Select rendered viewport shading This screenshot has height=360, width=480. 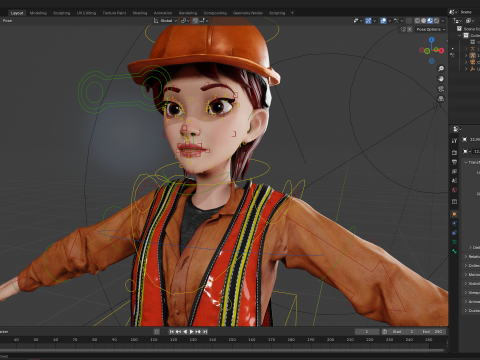(436, 21)
